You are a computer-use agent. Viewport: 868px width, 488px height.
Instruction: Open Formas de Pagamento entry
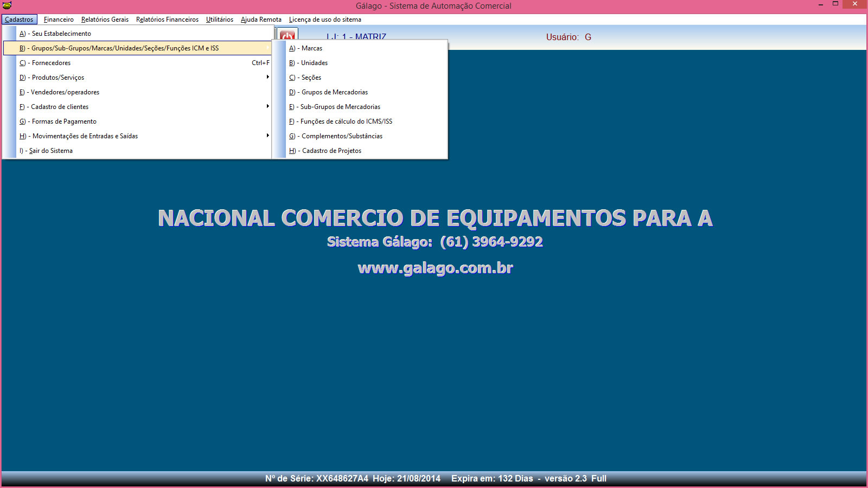(x=138, y=121)
